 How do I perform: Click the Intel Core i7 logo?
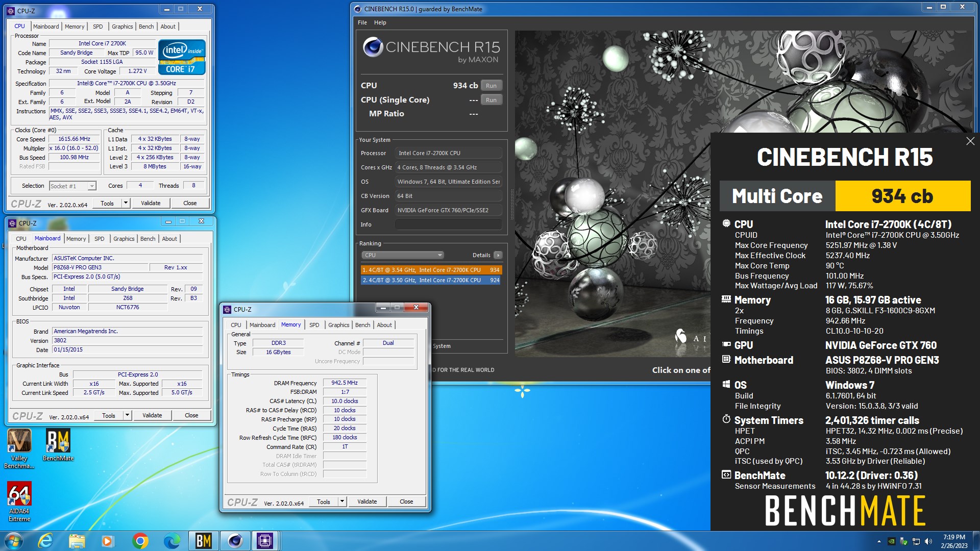[182, 57]
